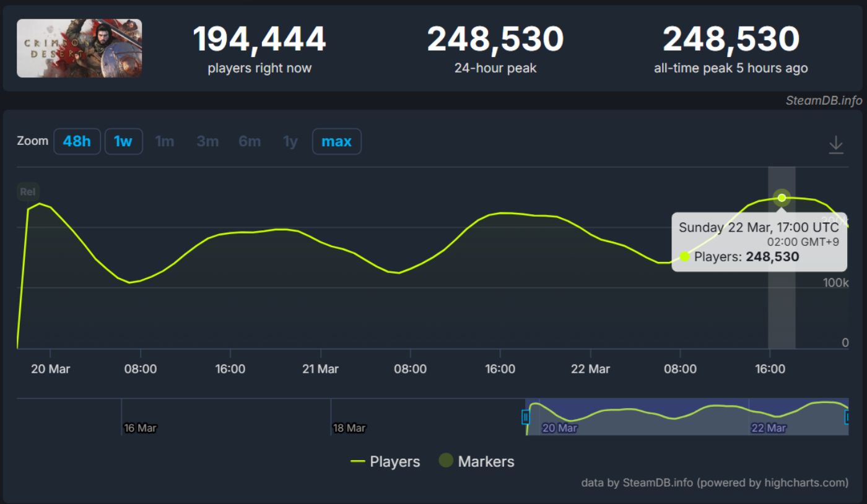Click the navigator timeline near 16 Mar

140,427
